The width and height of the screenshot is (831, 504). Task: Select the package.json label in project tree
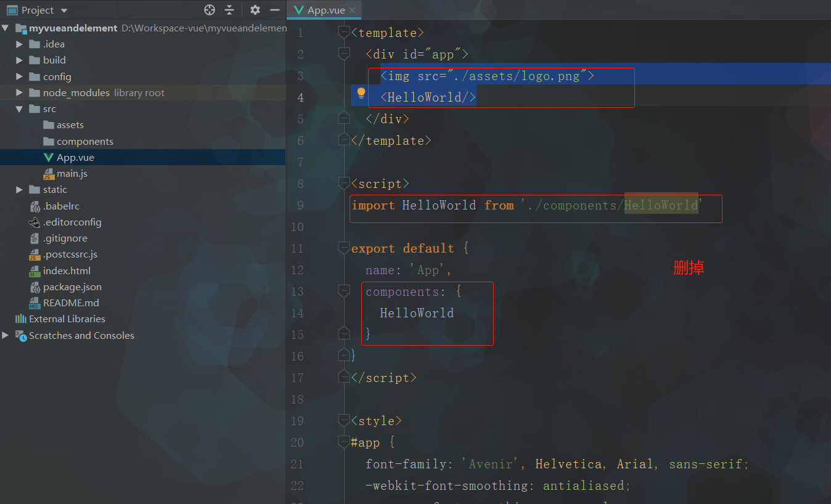(x=72, y=287)
